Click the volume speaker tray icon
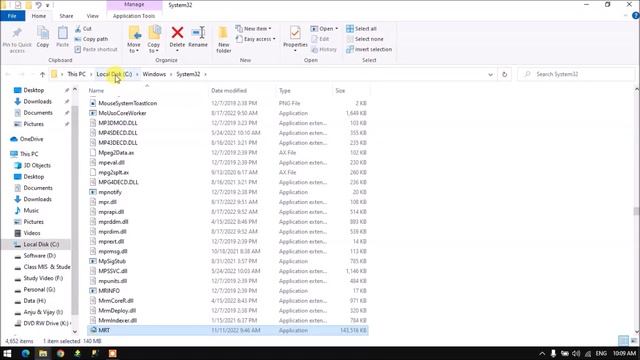640x360 pixels. [576, 353]
